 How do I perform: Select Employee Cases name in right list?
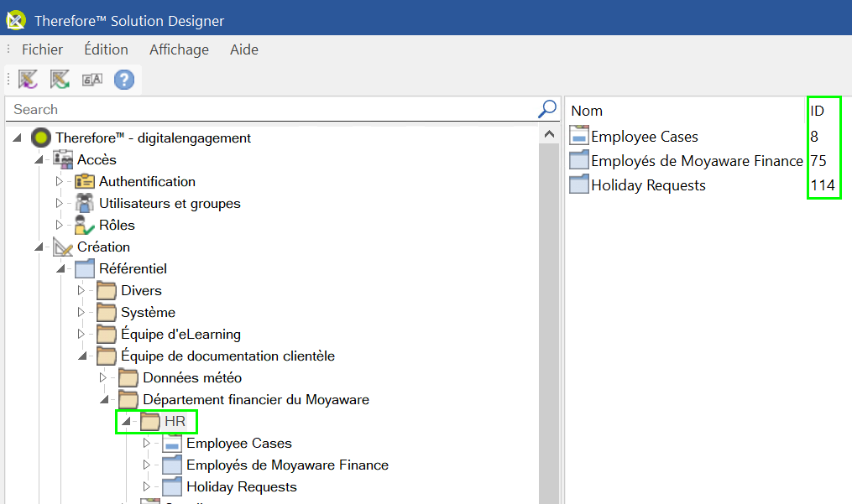point(645,137)
